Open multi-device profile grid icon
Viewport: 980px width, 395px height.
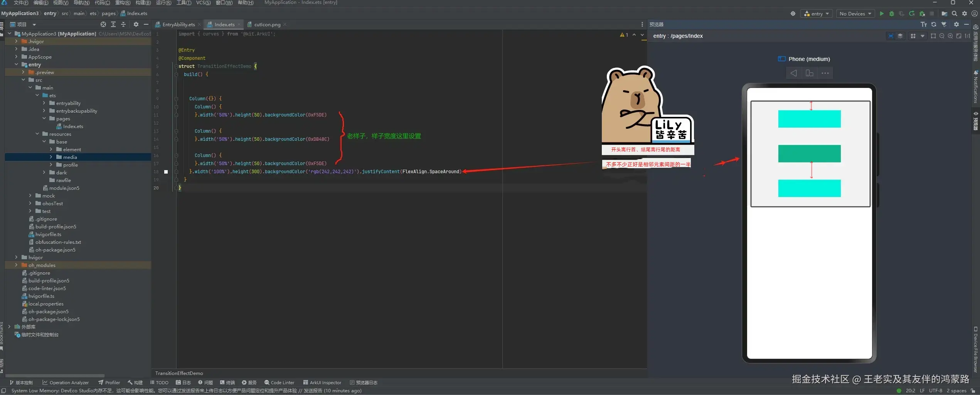[913, 36]
